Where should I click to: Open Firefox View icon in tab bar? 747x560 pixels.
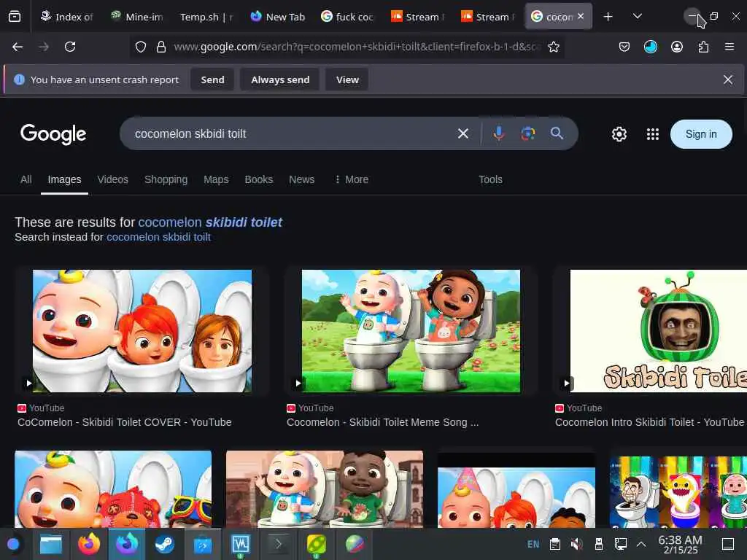pos(15,17)
